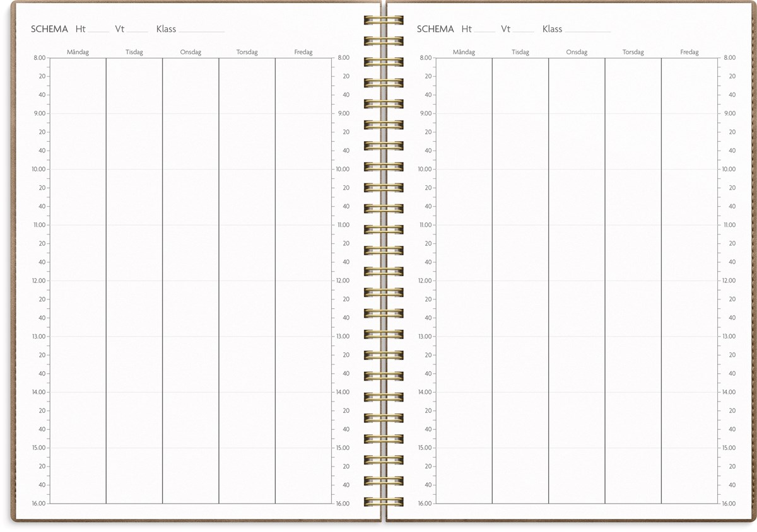Select the Måndag column header on left page
The width and height of the screenshot is (757, 532).
(78, 52)
